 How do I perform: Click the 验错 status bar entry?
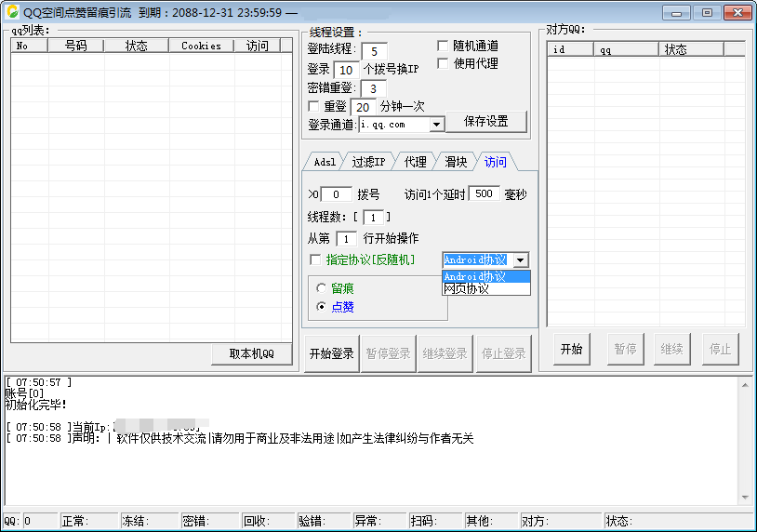324,521
